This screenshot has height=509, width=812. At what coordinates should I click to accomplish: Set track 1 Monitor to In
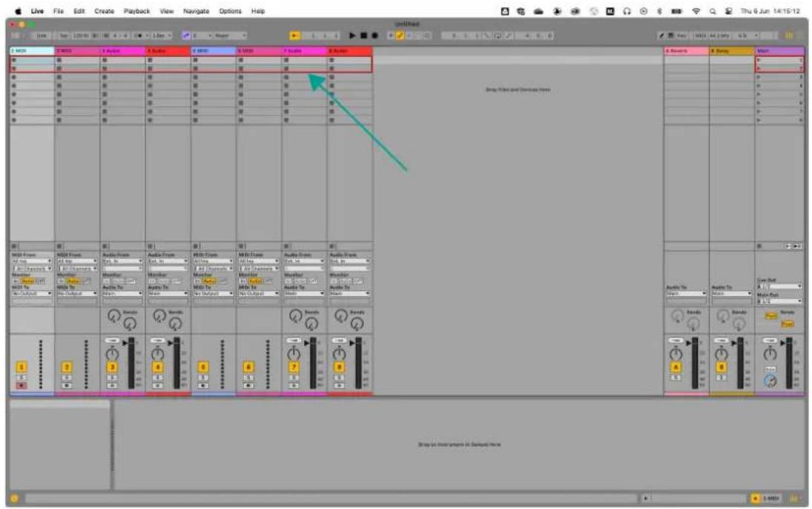click(x=16, y=281)
